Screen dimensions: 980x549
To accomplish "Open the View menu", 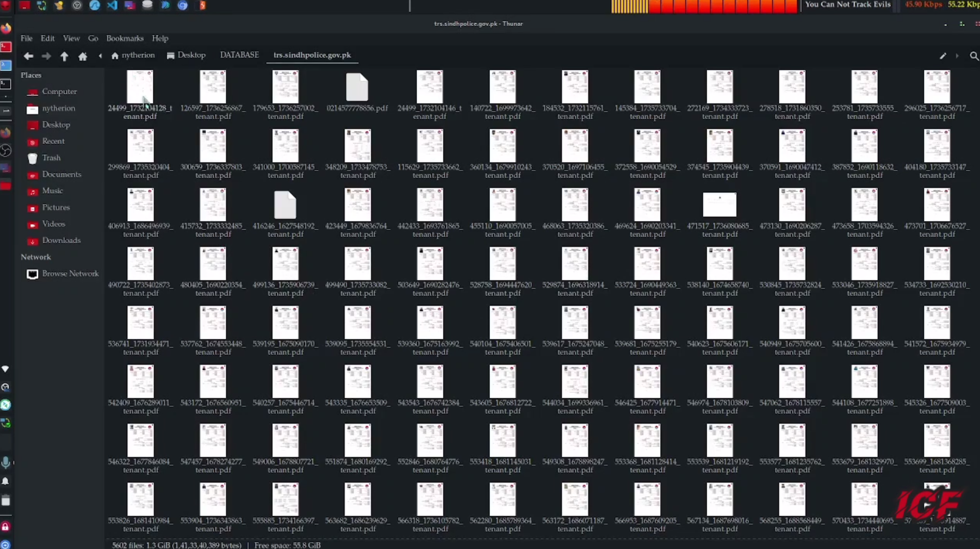I will [x=71, y=38].
